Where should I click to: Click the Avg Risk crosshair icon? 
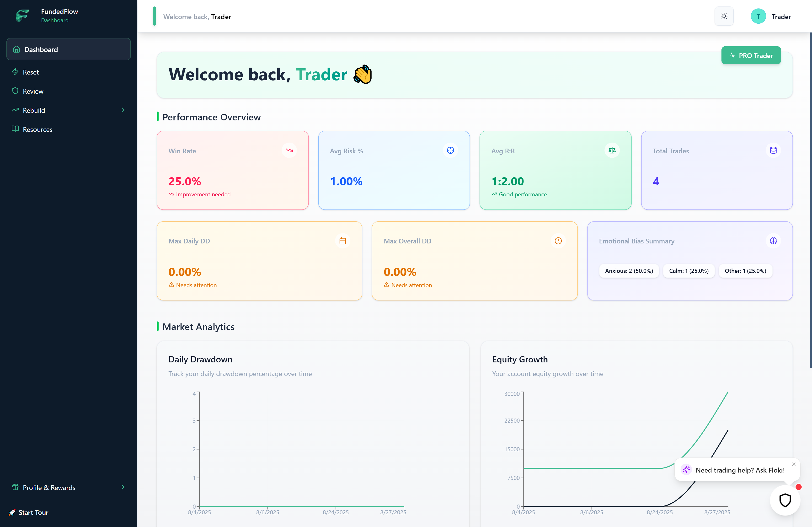click(450, 151)
